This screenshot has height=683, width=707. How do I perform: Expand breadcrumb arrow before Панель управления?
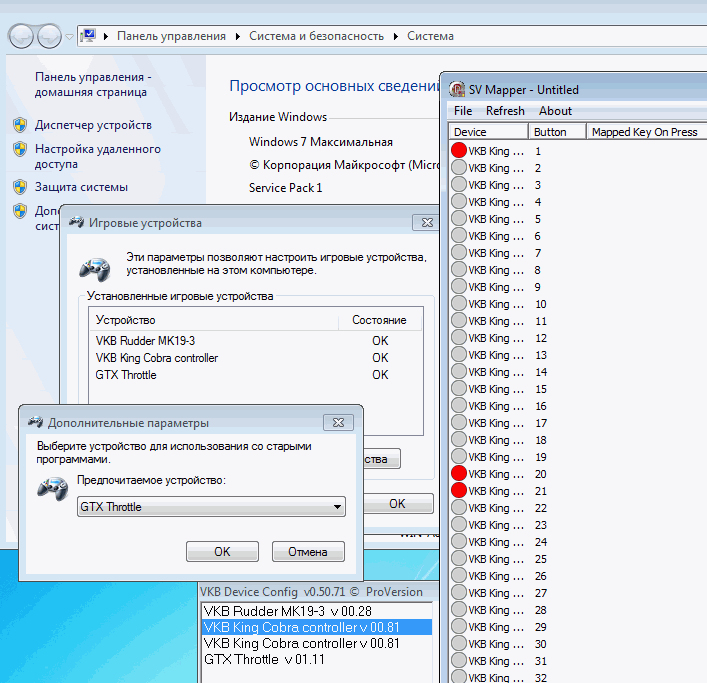106,36
